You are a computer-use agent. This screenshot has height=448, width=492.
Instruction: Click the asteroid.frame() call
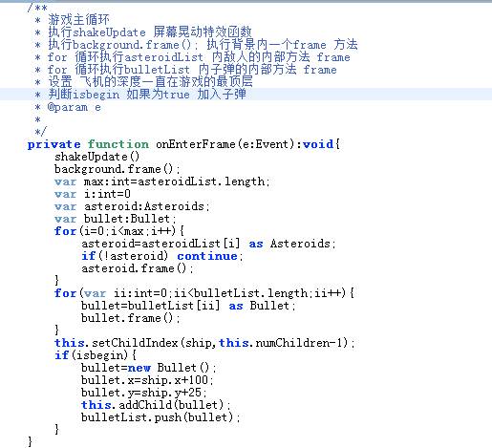[x=138, y=268]
